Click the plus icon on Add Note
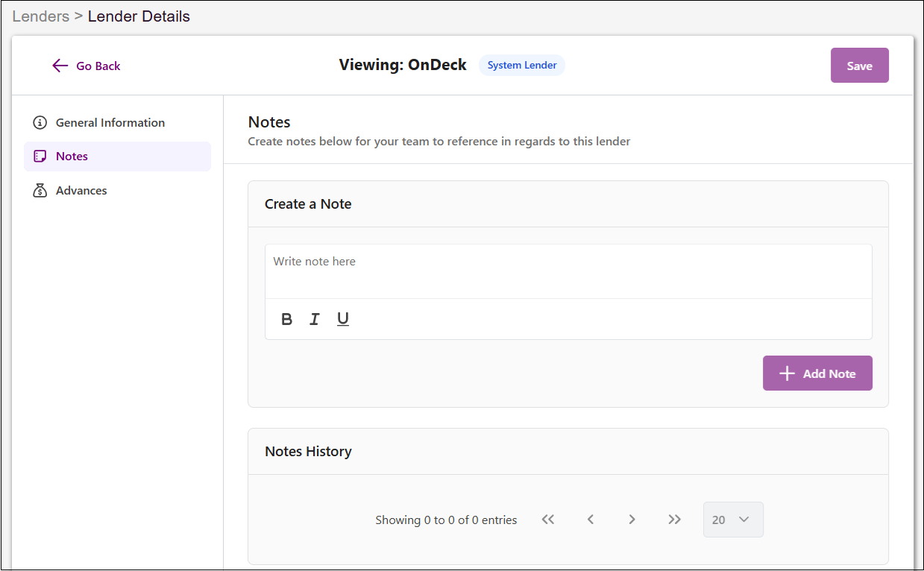 787,373
